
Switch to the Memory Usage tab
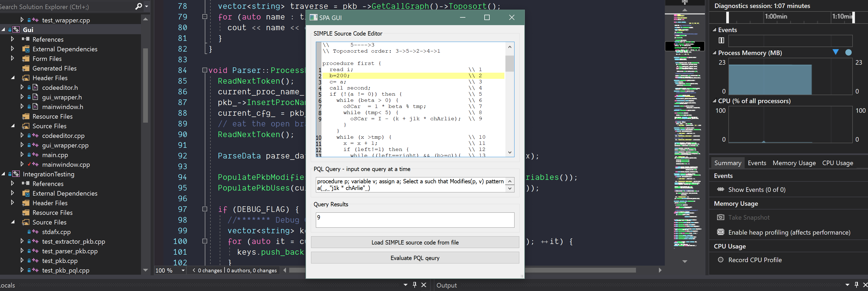tap(794, 163)
